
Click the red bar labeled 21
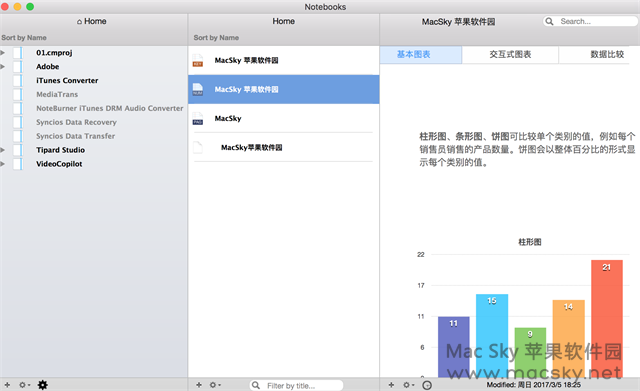point(607,318)
